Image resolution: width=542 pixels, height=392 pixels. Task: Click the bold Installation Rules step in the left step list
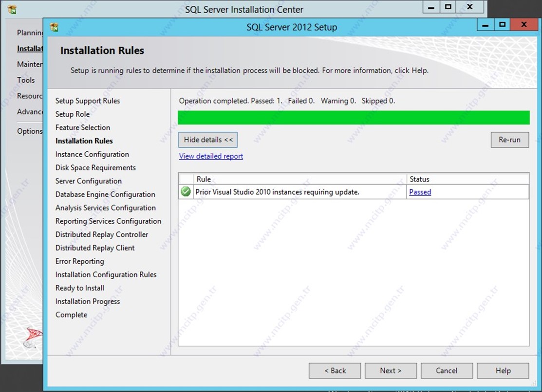coord(84,141)
